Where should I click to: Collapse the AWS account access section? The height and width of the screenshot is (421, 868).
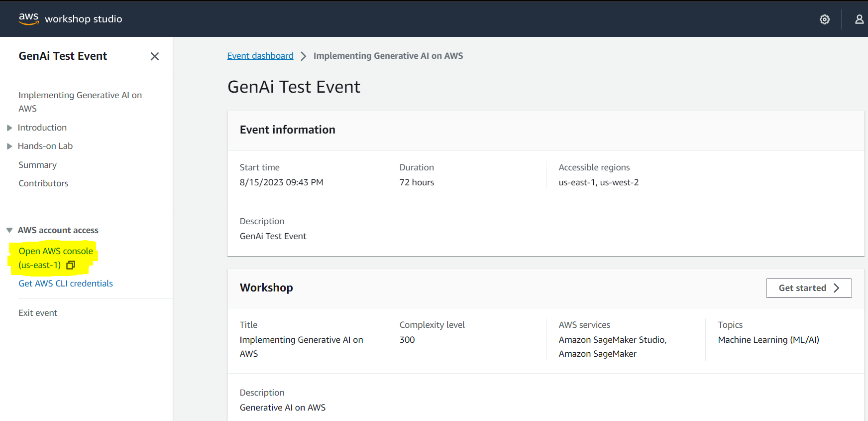tap(9, 230)
